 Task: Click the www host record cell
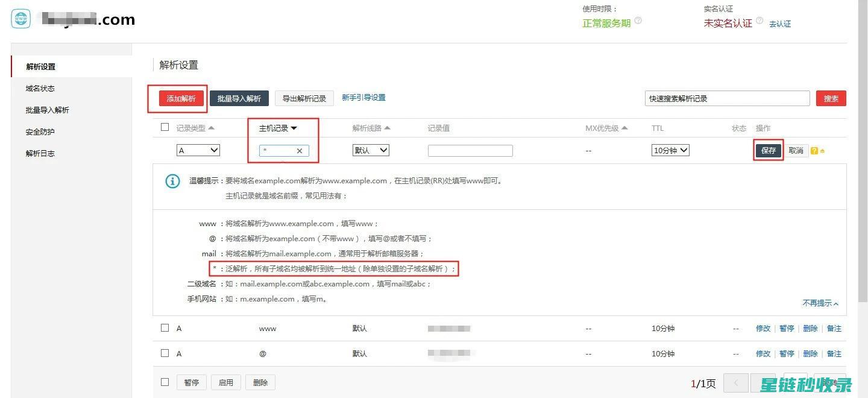pyautogui.click(x=268, y=329)
